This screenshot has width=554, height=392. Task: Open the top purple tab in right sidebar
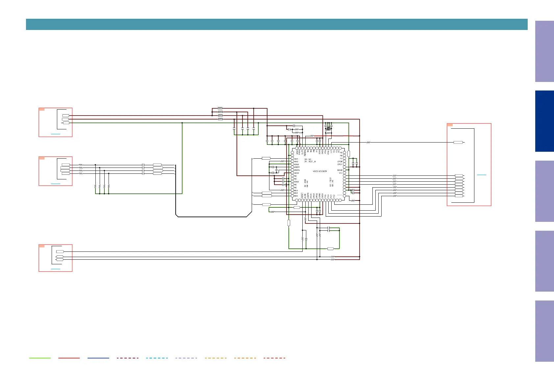(x=544, y=51)
